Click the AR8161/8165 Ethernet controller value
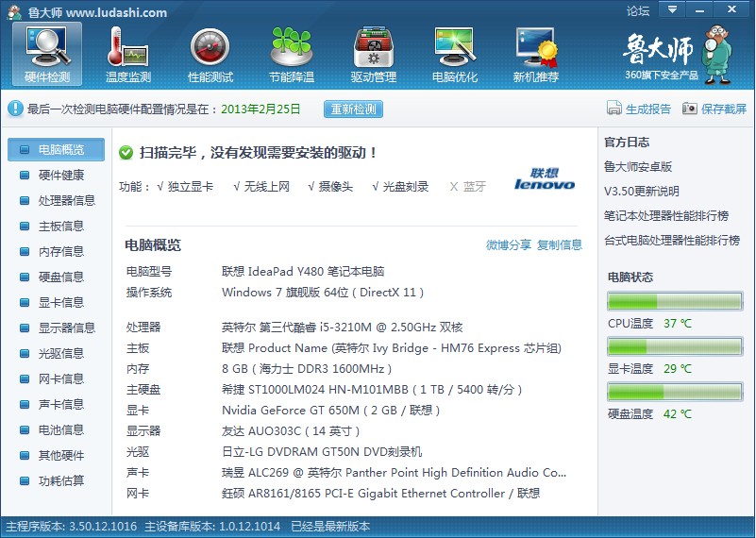 [x=380, y=493]
